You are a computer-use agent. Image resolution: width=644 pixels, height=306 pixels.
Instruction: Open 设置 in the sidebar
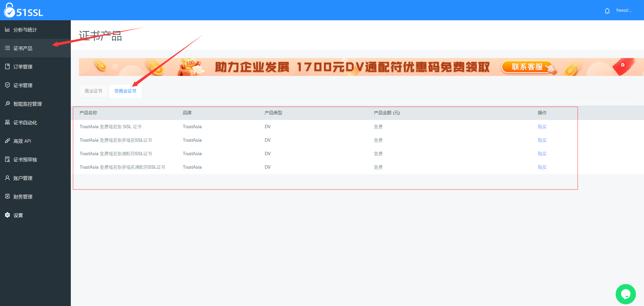(x=35, y=215)
